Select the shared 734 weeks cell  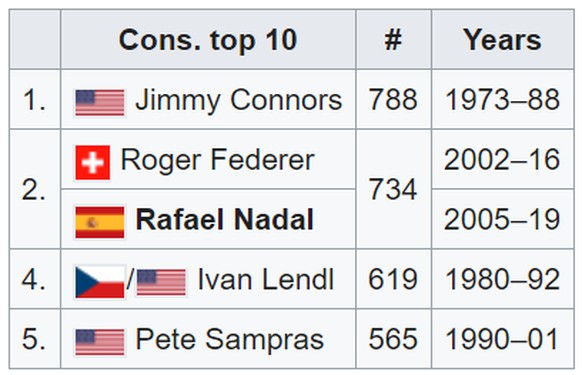tap(393, 189)
